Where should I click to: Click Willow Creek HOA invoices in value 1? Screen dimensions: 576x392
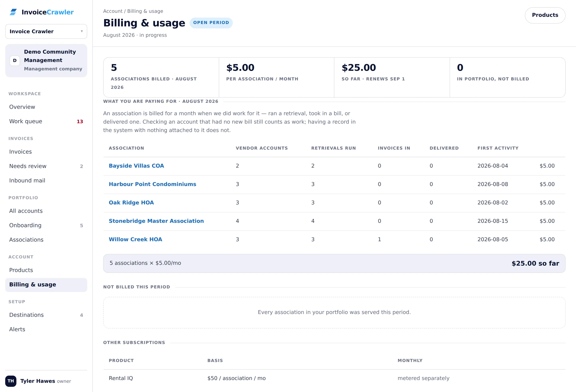coord(379,239)
